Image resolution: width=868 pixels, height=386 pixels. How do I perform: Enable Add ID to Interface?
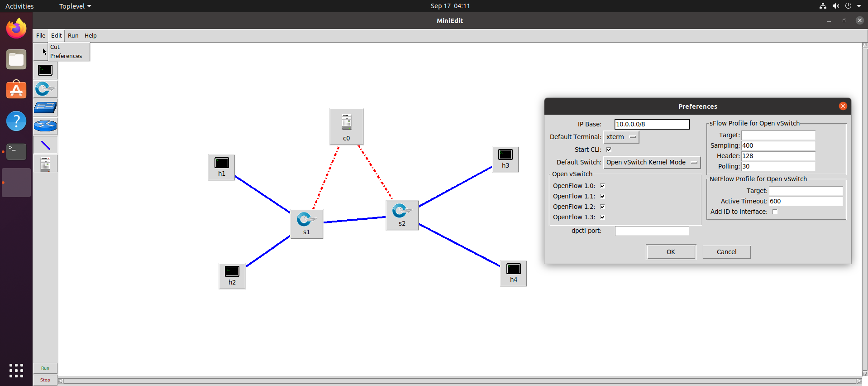(775, 212)
